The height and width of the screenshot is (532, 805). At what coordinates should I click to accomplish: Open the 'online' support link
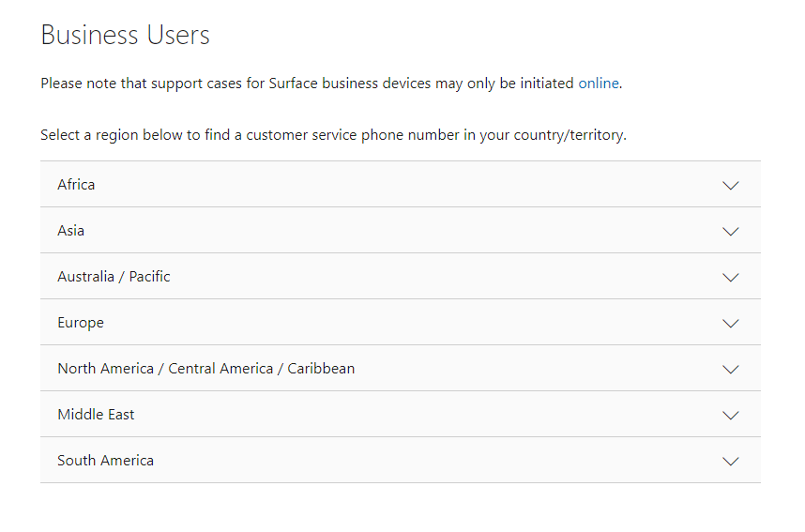598,84
